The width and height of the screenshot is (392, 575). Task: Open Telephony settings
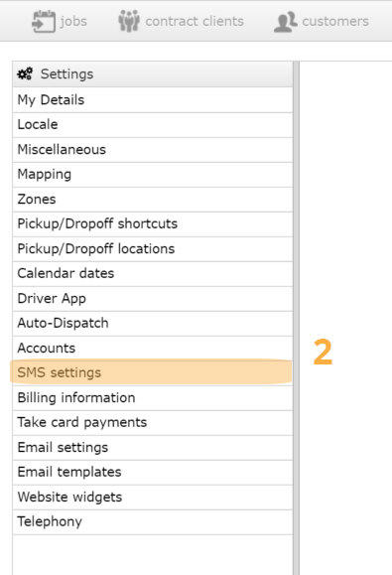153,521
